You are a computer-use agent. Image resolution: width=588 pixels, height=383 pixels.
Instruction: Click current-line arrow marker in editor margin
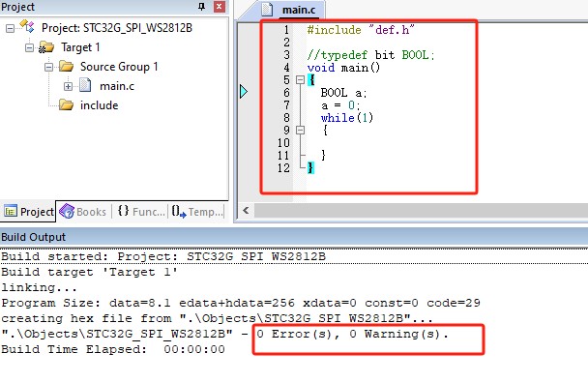(x=244, y=91)
